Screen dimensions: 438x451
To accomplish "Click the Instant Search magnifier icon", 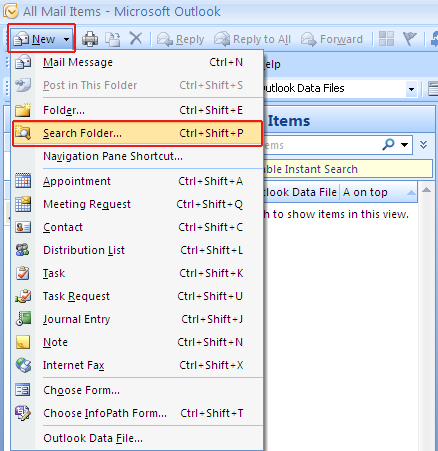I will pos(388,145).
